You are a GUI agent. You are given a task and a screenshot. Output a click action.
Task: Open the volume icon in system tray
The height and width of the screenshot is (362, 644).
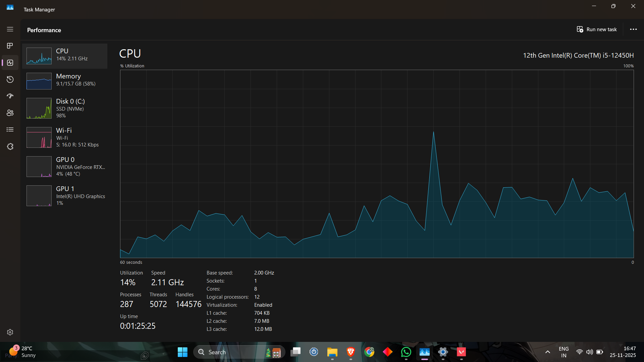pyautogui.click(x=589, y=352)
